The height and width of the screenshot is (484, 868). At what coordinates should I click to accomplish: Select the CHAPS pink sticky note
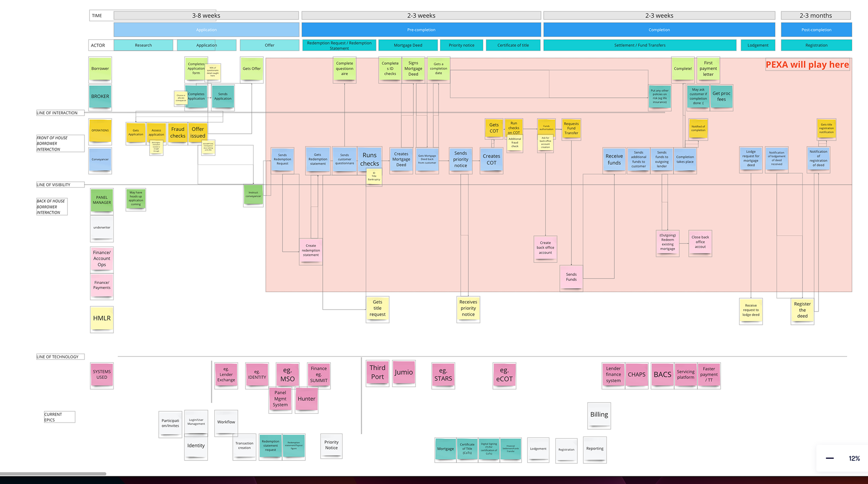tap(637, 375)
